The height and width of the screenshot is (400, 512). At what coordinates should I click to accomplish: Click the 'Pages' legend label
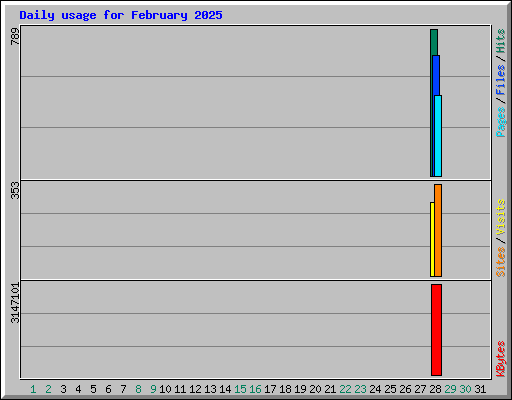[500, 122]
